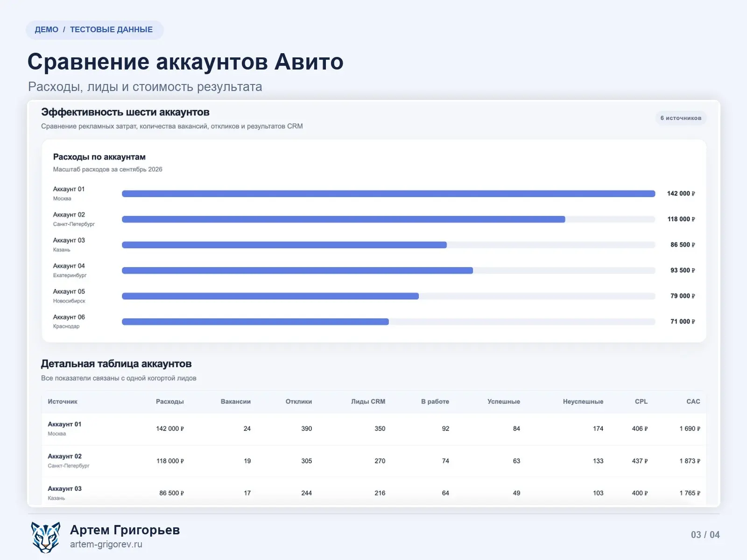The height and width of the screenshot is (560, 747).
Task: Click the "CPL" column header
Action: point(641,401)
